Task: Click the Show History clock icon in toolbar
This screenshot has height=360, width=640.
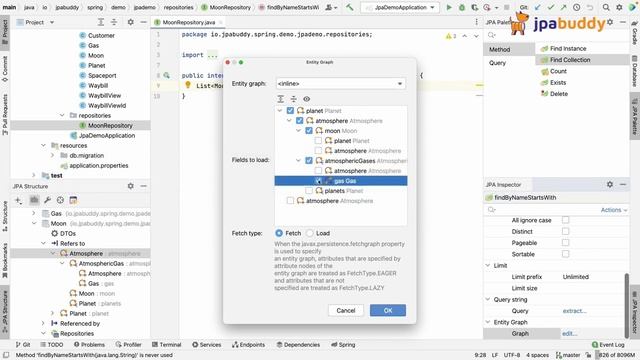Action: point(576,7)
